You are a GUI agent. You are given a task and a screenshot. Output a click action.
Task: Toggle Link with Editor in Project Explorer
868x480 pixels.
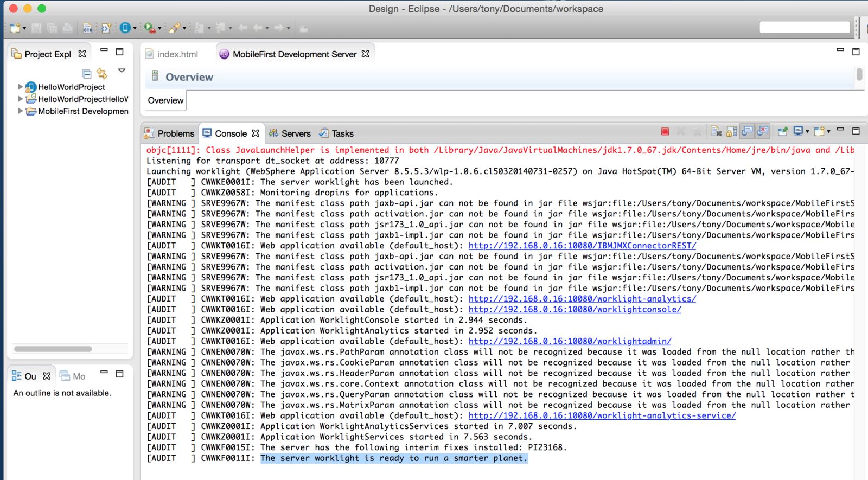(102, 73)
